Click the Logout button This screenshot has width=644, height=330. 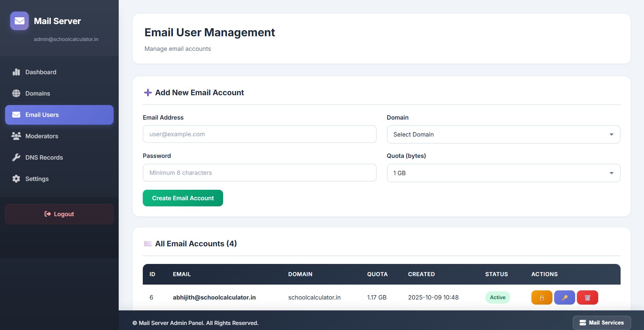pos(59,214)
